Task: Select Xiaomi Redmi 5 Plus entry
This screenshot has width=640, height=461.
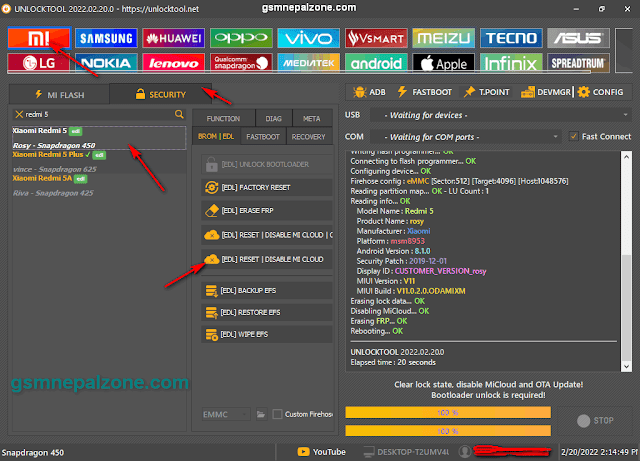Action: (99, 162)
